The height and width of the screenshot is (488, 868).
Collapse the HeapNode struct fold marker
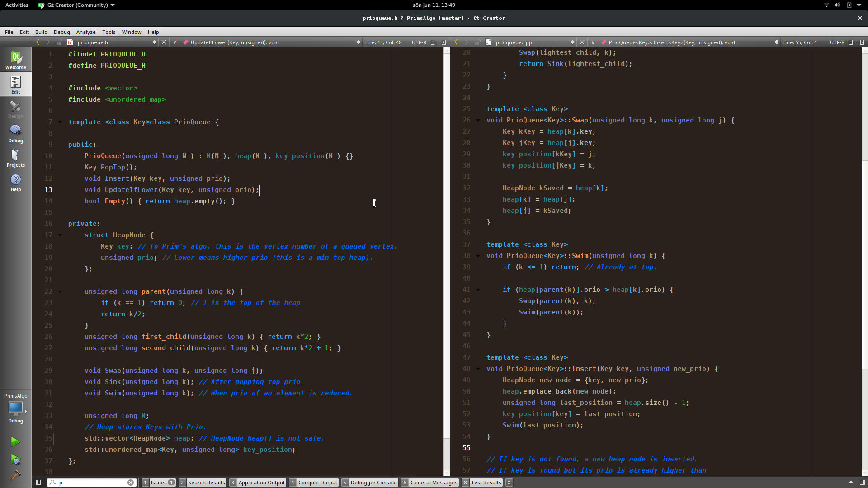(x=60, y=235)
